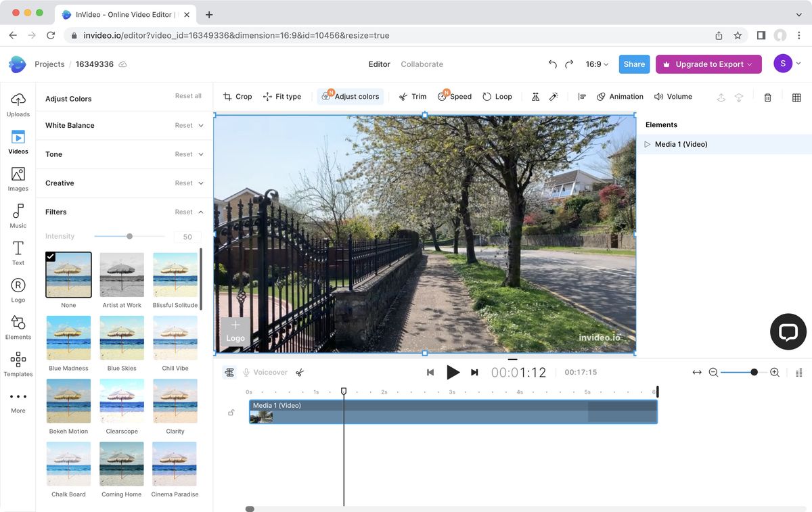The image size is (812, 512).
Task: Click the Share button
Action: coord(633,64)
